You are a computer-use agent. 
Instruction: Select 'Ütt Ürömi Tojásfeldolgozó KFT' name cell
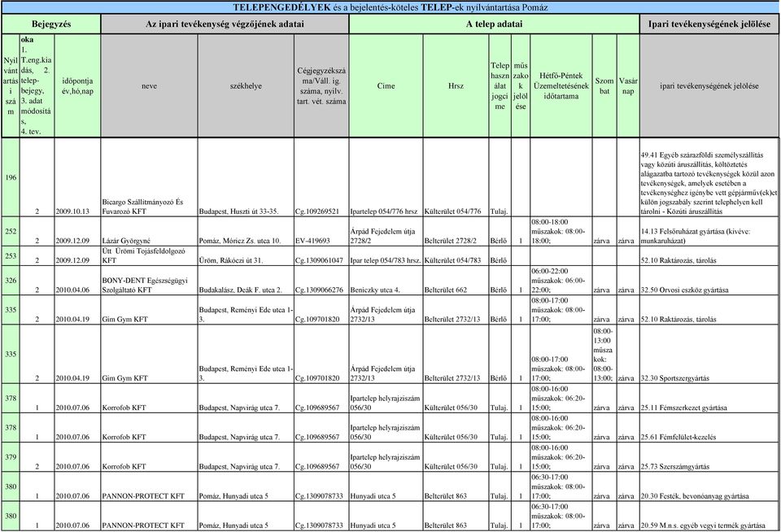click(149, 255)
